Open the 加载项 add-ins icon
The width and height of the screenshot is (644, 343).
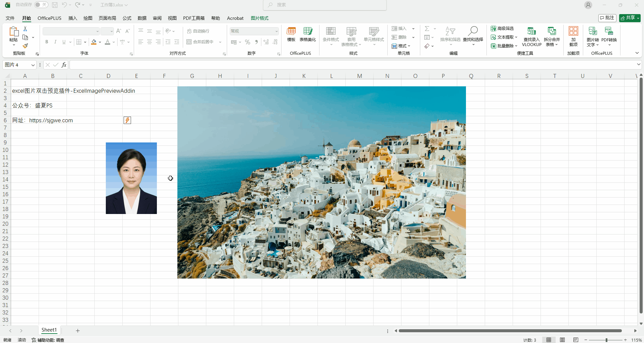pos(573,37)
